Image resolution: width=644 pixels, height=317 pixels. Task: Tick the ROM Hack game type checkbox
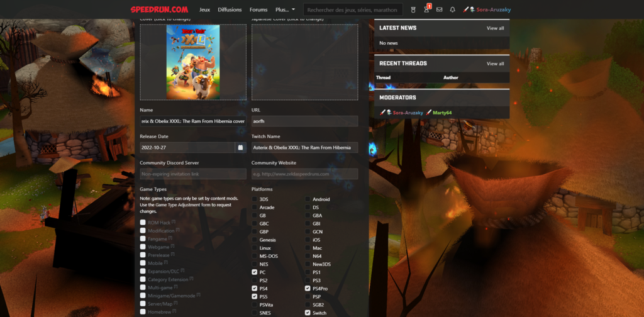(x=143, y=222)
